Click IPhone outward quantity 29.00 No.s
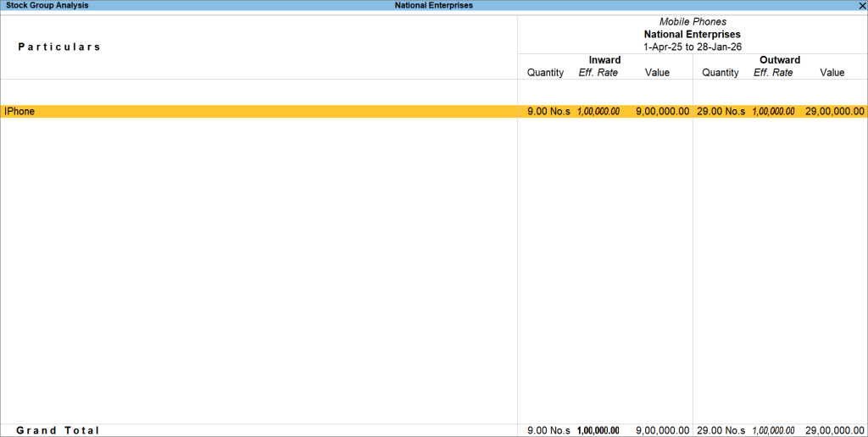The image size is (868, 437). tap(721, 111)
